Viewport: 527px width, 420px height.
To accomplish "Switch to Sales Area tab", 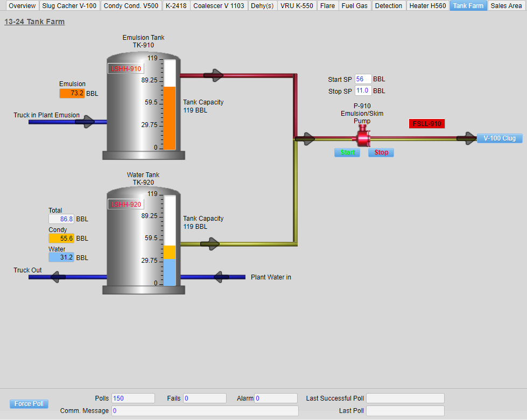I will [x=506, y=6].
